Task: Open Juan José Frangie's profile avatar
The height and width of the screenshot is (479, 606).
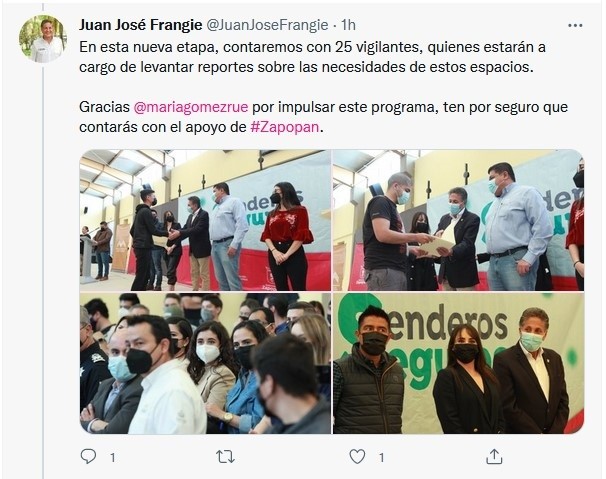Action: point(41,39)
